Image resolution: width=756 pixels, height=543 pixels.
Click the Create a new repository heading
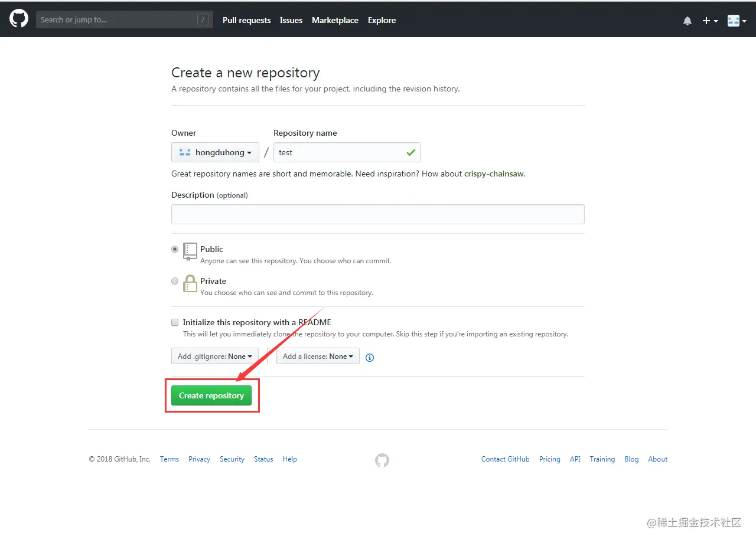(246, 73)
